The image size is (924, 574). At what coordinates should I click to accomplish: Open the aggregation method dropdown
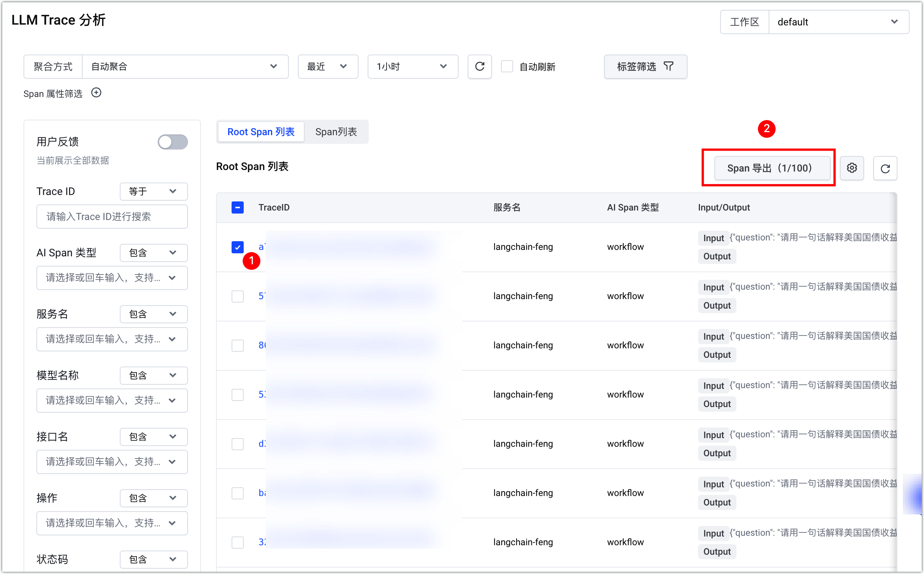click(x=185, y=67)
